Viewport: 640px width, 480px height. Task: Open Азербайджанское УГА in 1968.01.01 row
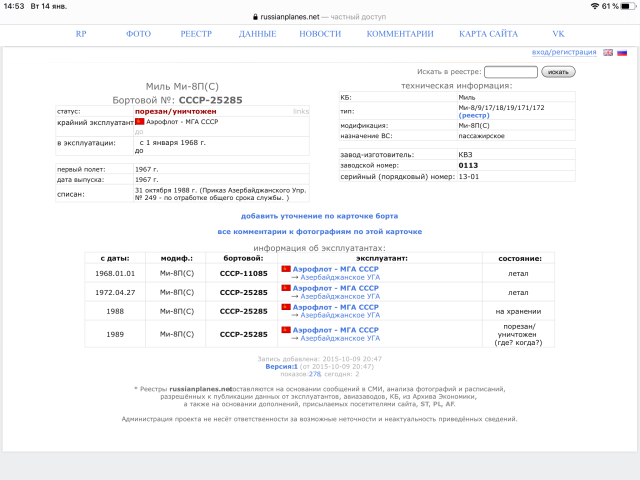340,278
